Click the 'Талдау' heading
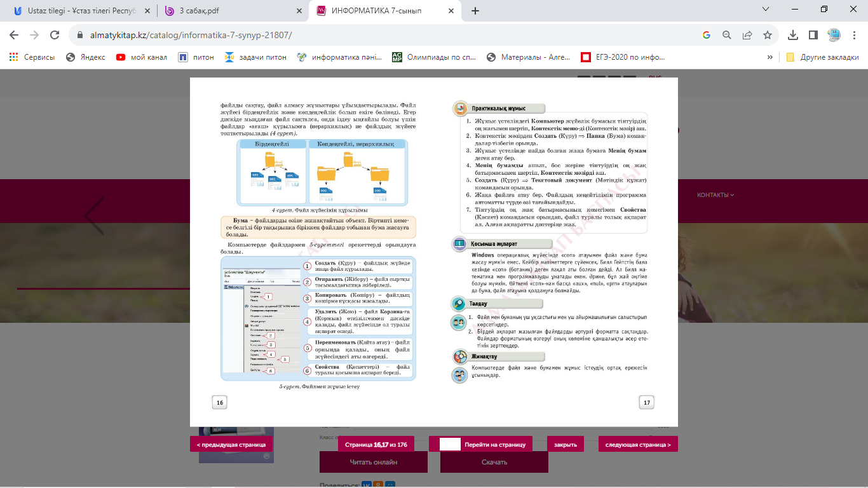The width and height of the screenshot is (868, 488). tap(479, 304)
